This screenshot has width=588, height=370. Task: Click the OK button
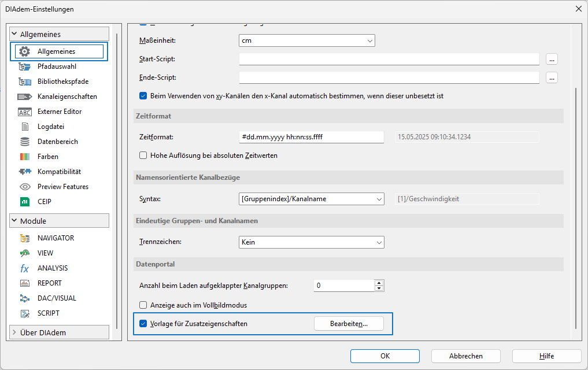385,356
